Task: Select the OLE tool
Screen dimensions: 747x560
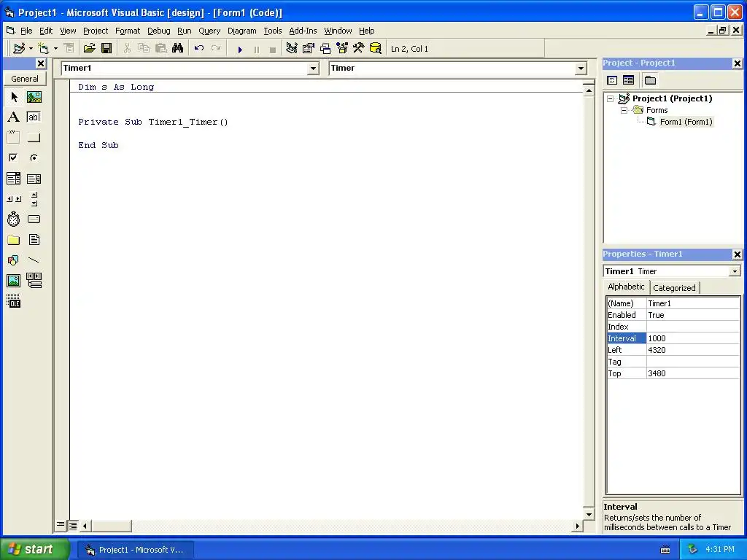Action: [x=14, y=301]
